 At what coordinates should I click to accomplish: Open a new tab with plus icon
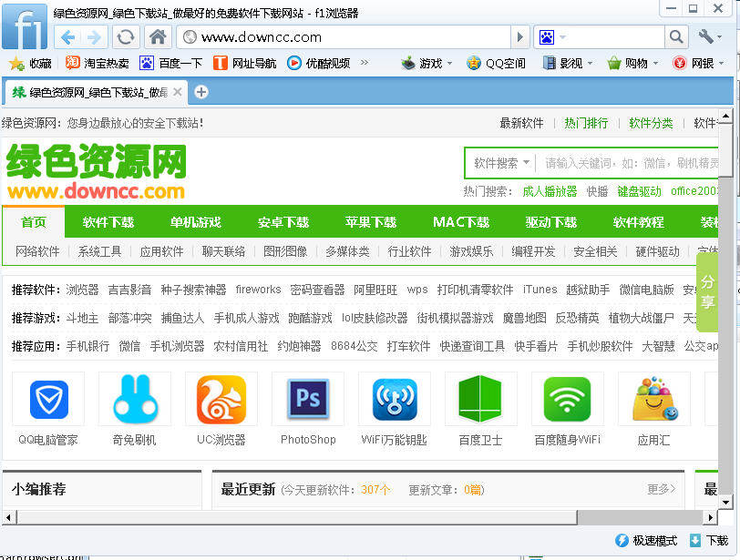(201, 92)
